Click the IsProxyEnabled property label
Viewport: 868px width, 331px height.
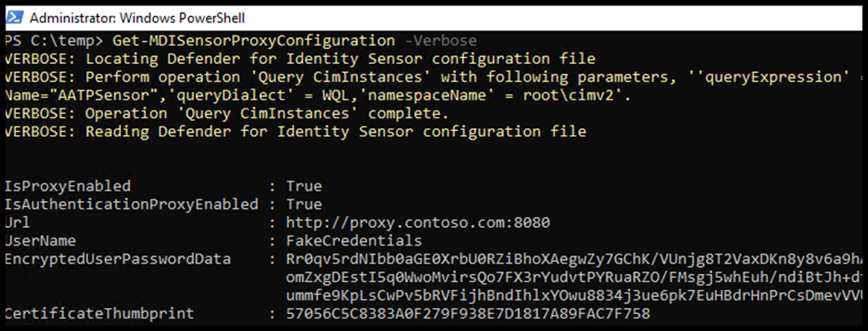pyautogui.click(x=68, y=186)
